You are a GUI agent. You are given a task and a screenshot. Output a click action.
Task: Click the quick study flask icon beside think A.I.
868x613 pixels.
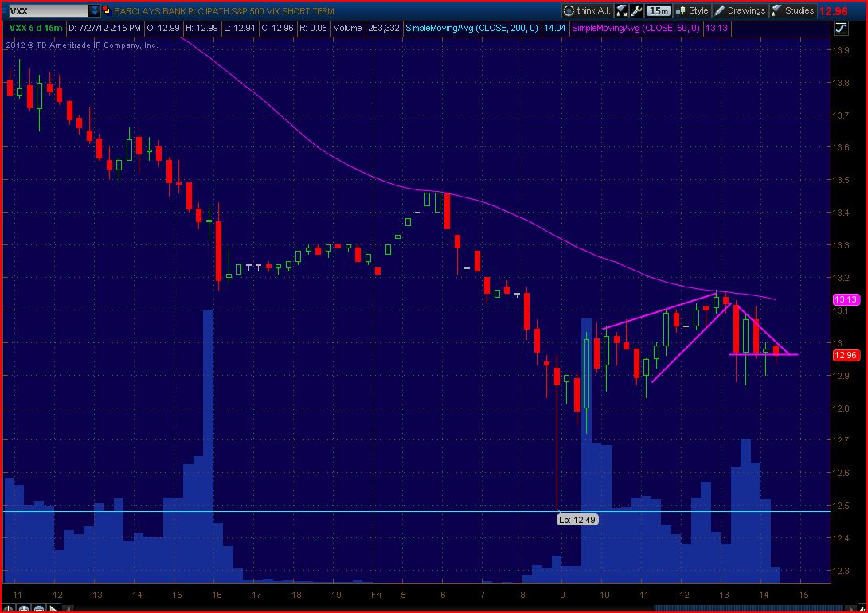[622, 10]
